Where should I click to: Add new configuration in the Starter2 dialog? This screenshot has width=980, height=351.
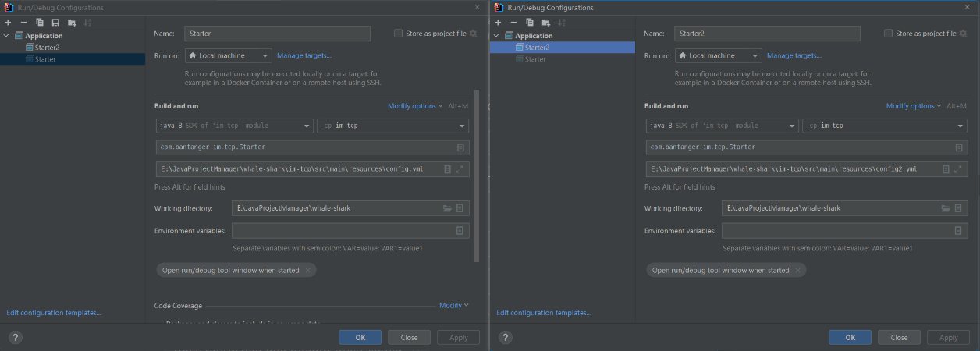(x=497, y=23)
